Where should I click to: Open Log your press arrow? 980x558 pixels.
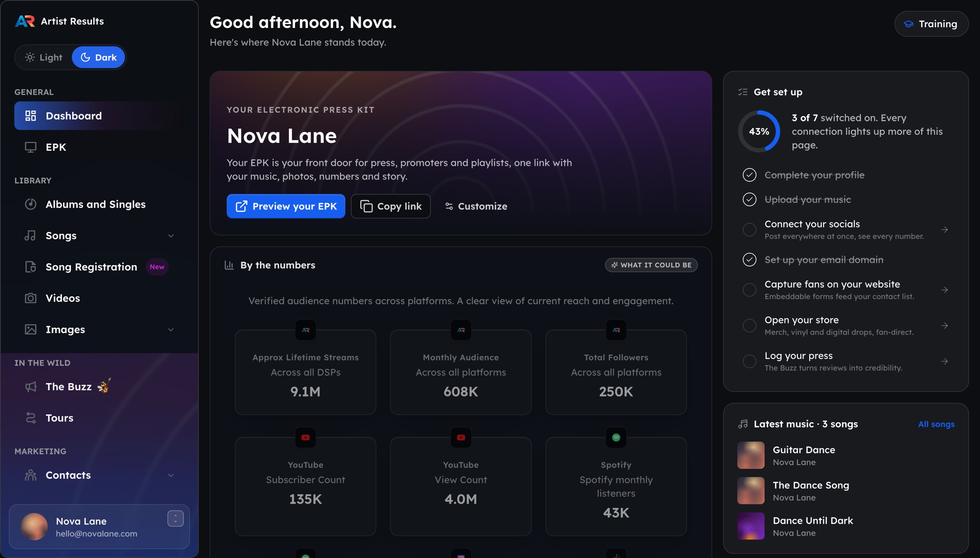[944, 361]
